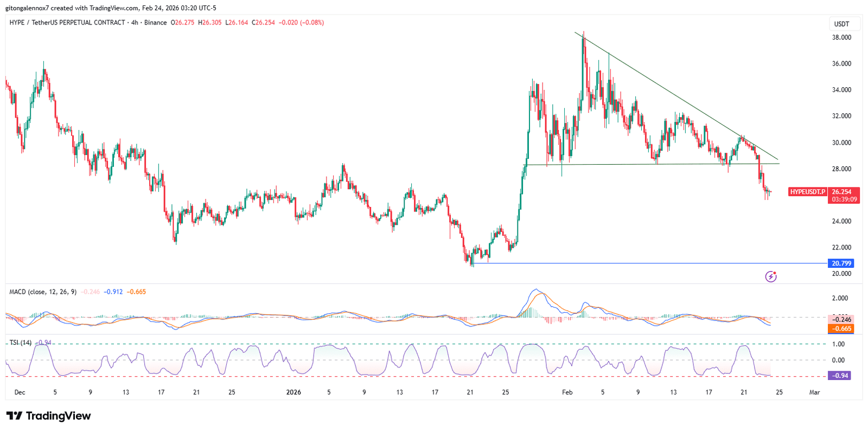Click the Mar marker on the time axis
This screenshot has height=432, width=868.
[814, 392]
